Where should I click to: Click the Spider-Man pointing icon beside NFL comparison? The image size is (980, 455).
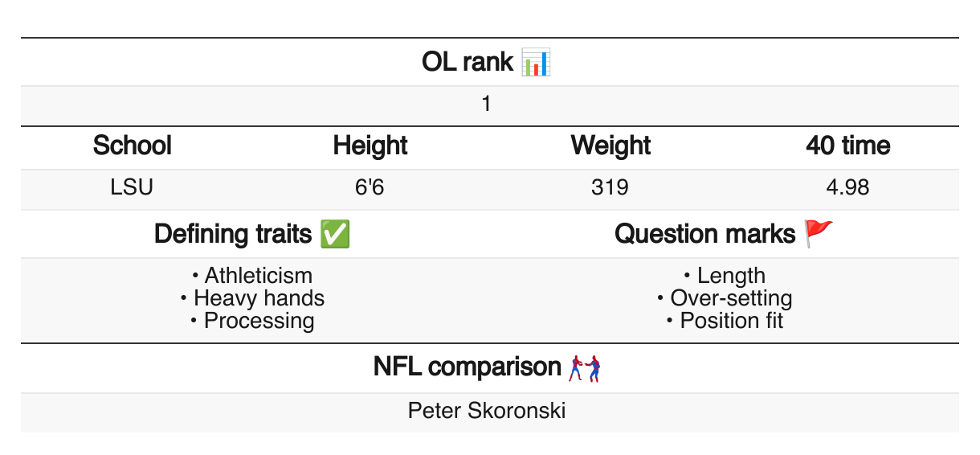tap(585, 367)
